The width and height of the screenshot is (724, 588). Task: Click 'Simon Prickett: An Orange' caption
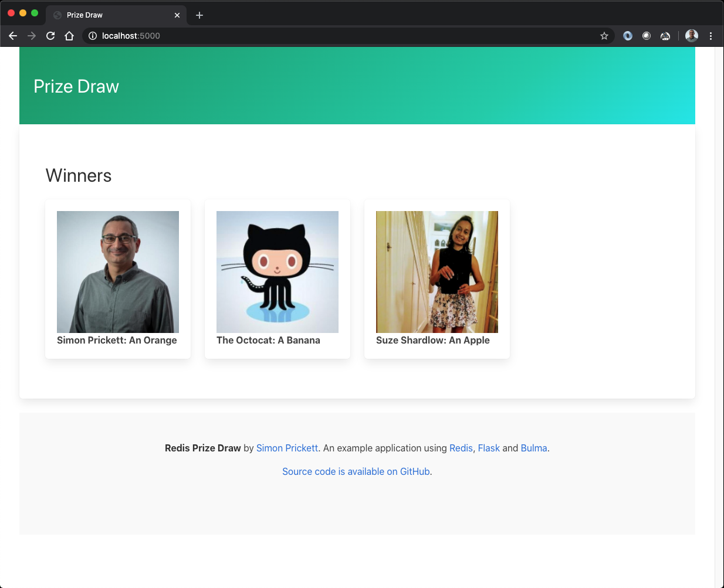point(117,340)
